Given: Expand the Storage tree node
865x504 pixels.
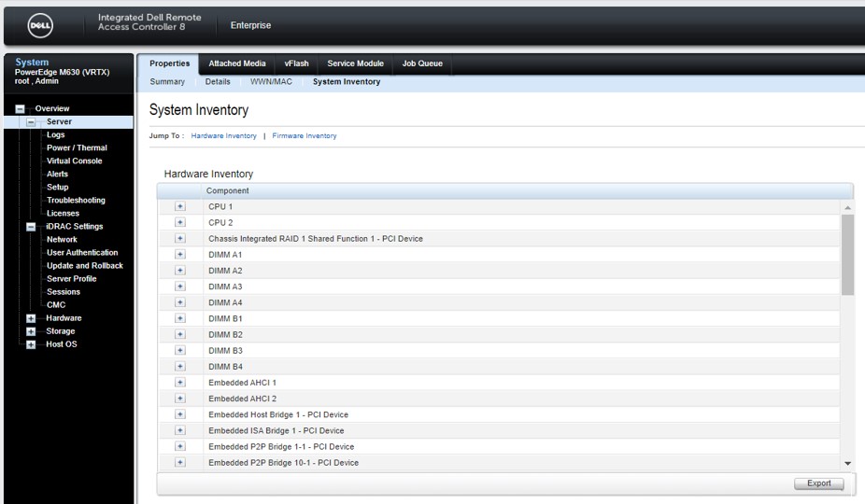Looking at the screenshot, I should tap(31, 331).
